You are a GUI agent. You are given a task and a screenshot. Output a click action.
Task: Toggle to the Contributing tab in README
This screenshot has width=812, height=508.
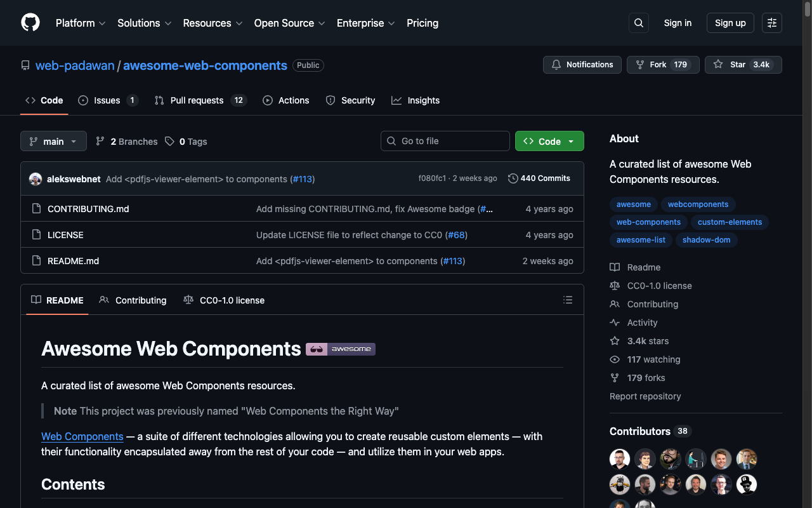click(x=133, y=300)
